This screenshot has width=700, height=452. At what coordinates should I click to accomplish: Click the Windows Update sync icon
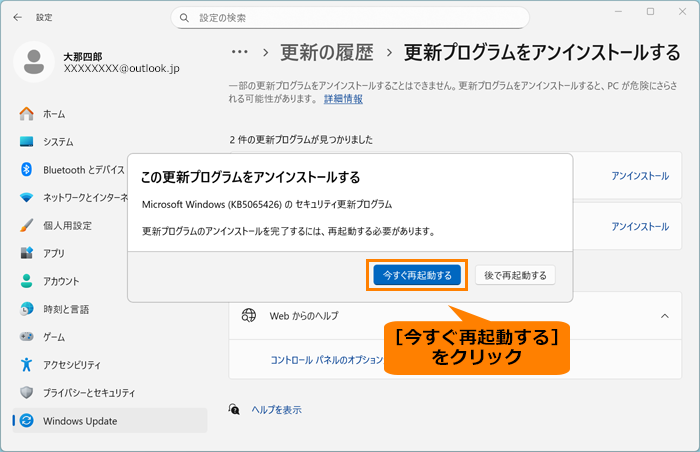[26, 420]
